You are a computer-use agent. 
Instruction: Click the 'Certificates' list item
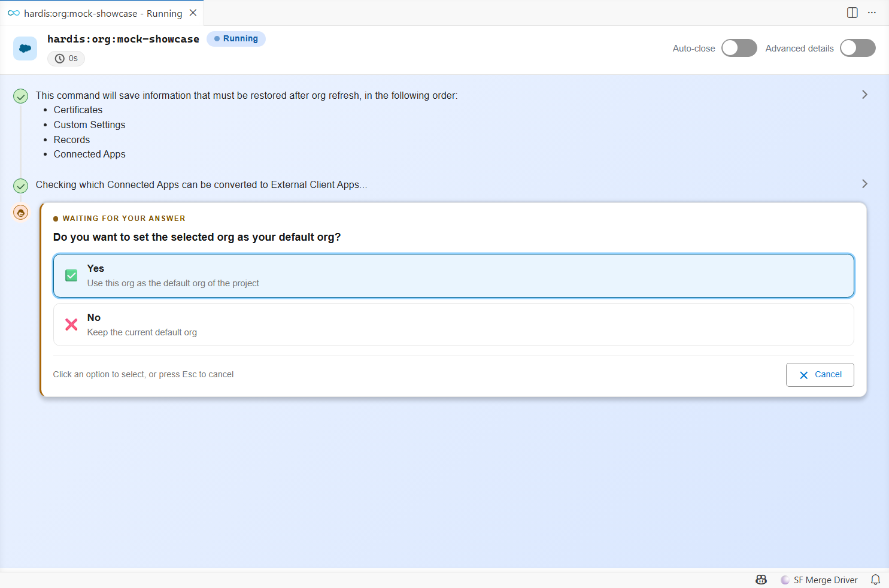(78, 110)
